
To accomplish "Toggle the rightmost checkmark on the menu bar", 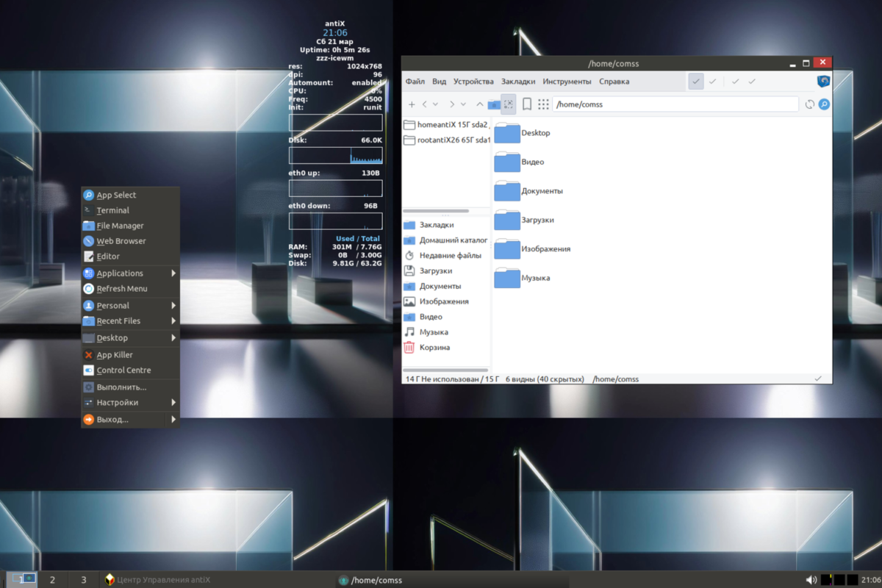I will point(751,82).
